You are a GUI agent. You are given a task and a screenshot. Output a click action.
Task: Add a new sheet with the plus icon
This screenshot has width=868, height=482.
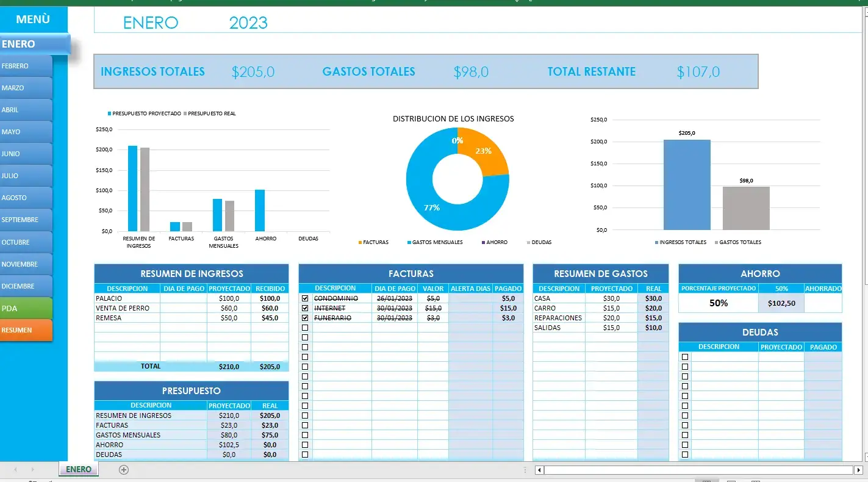coord(124,470)
